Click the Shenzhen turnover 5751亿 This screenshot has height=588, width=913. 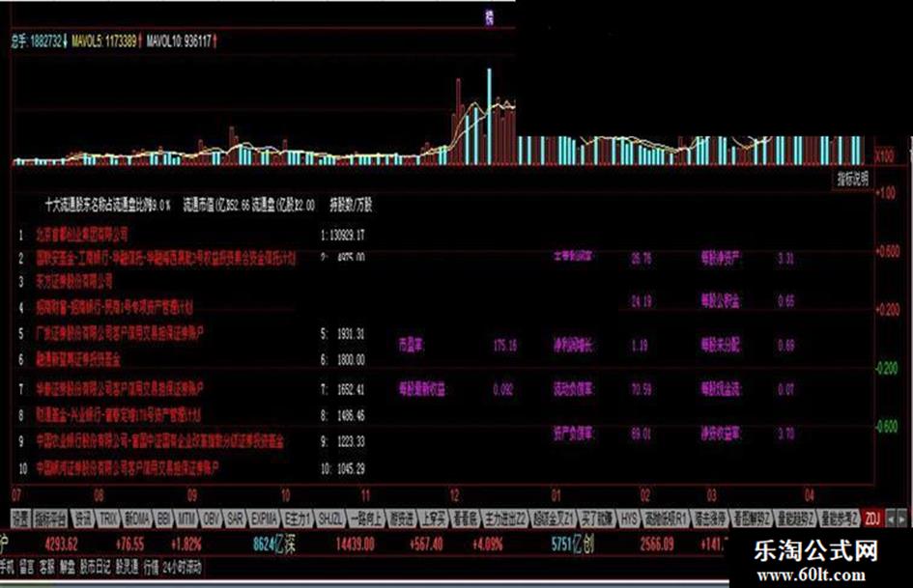568,545
